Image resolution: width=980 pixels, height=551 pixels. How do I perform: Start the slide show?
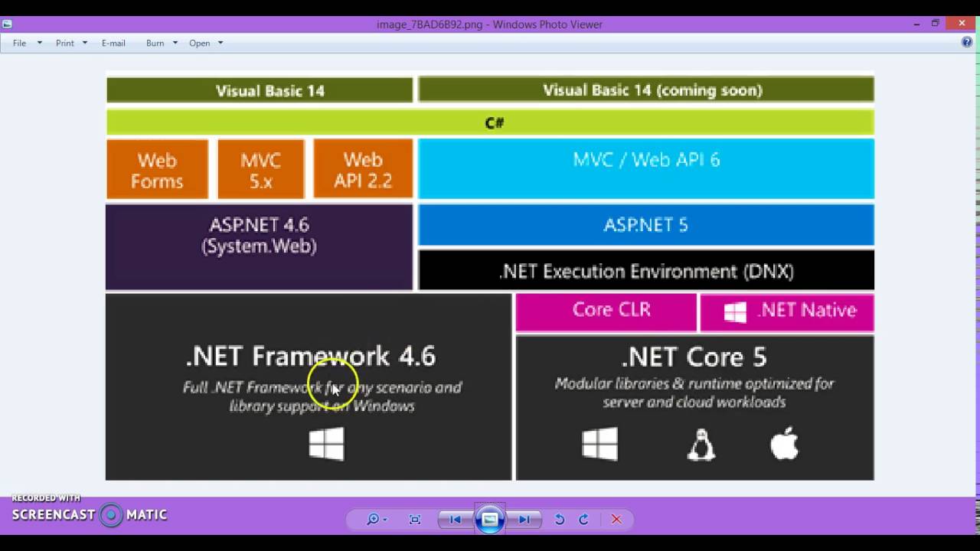490,520
